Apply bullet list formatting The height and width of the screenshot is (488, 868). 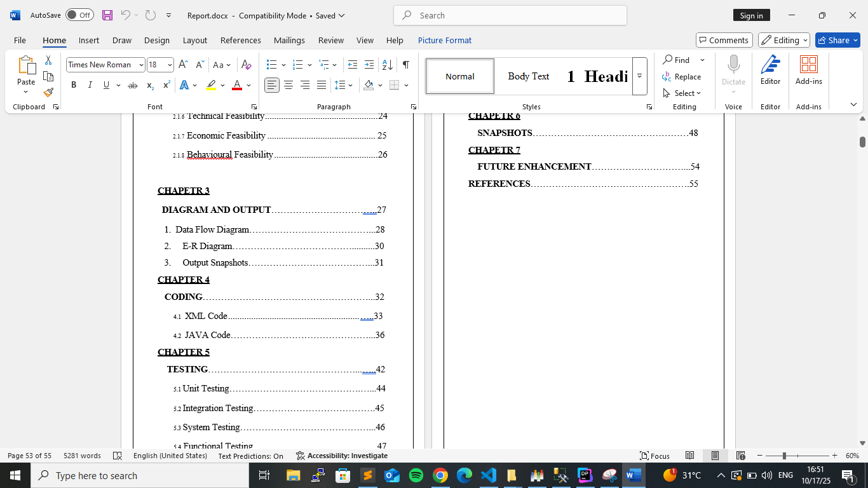(x=272, y=65)
